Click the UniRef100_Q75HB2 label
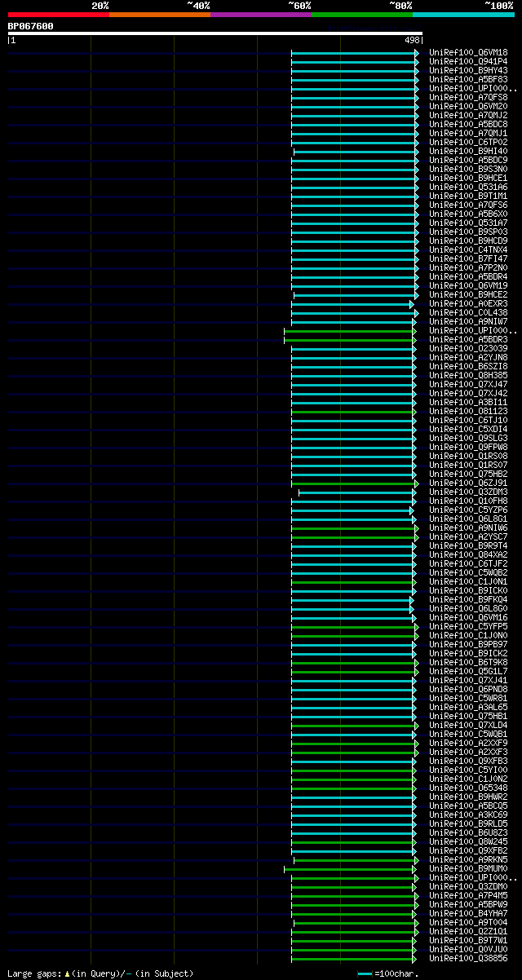Screen dimensions: 522x980 [x=468, y=474]
